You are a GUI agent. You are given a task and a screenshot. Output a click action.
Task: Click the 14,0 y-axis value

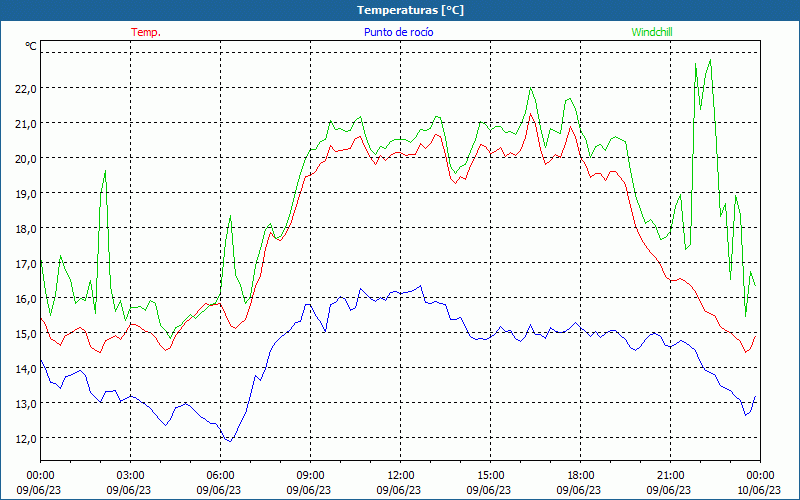(x=26, y=368)
